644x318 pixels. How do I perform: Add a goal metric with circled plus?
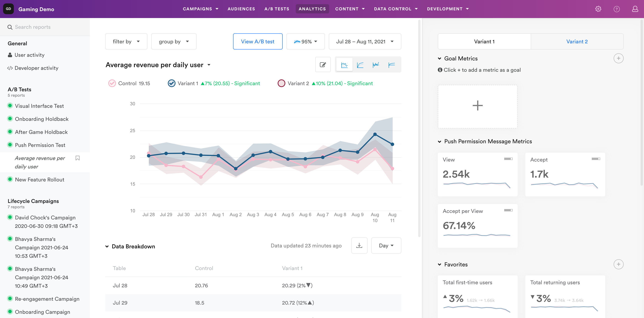pyautogui.click(x=618, y=58)
